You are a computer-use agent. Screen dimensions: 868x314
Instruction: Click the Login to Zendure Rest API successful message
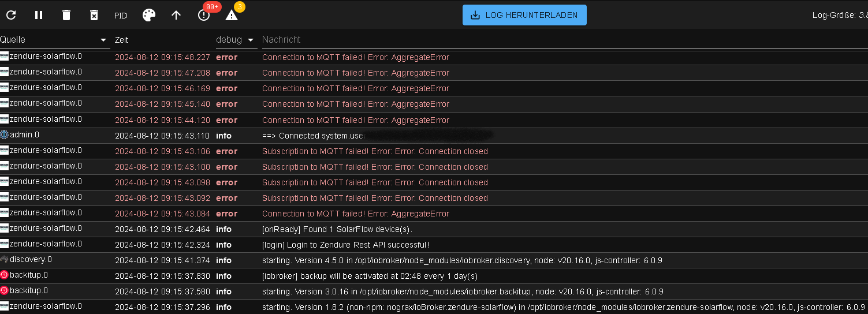tap(345, 245)
